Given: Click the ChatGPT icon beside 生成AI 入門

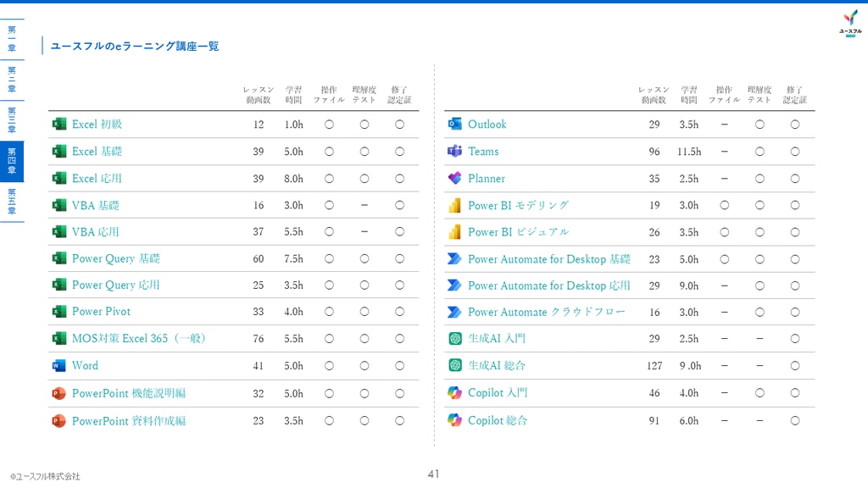Looking at the screenshot, I should click(454, 339).
